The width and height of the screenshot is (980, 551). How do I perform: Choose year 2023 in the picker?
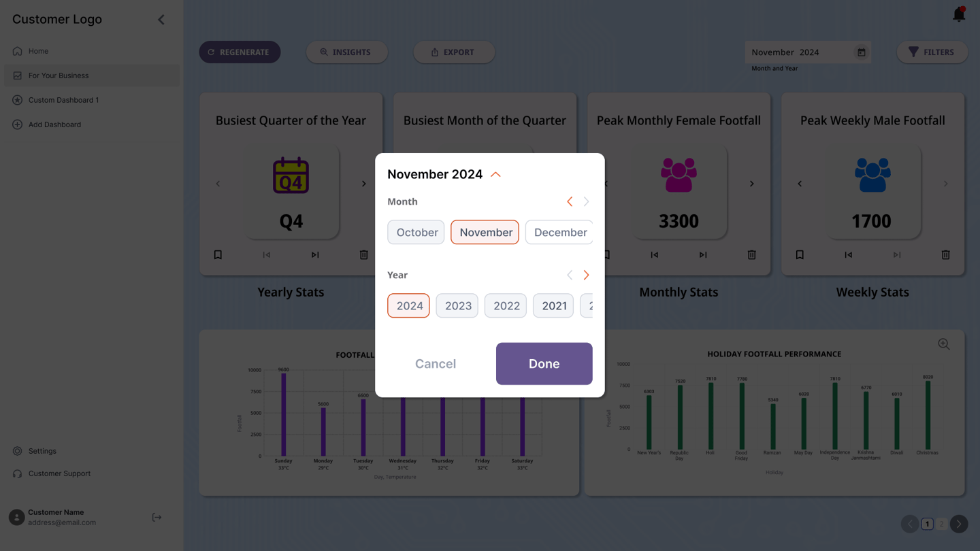(x=457, y=306)
